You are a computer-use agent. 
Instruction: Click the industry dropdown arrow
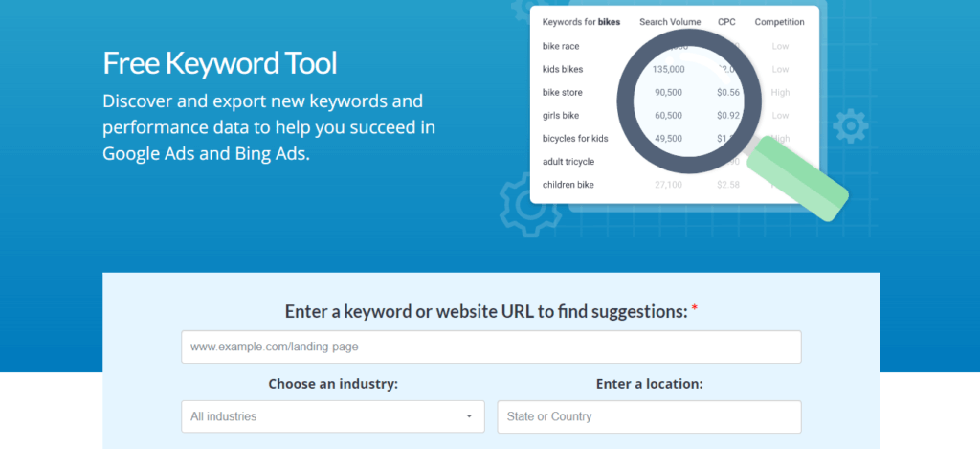[469, 416]
